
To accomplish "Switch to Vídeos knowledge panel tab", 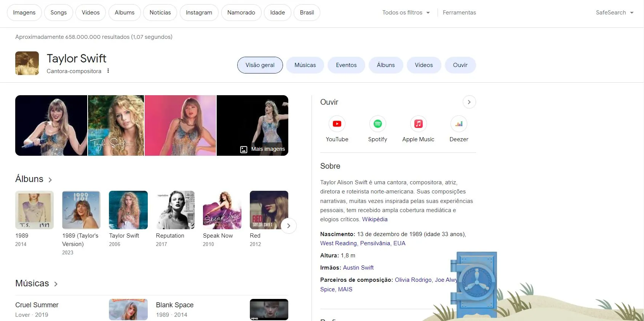I will (x=424, y=65).
